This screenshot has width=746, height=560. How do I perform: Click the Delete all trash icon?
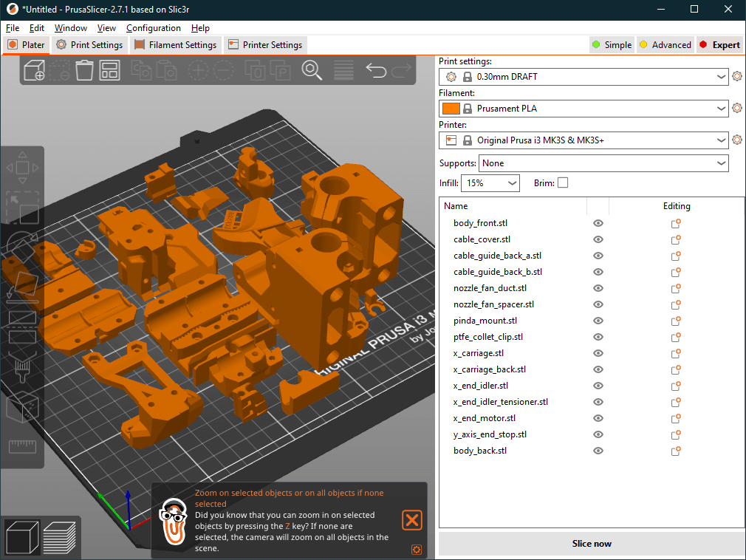[x=85, y=71]
